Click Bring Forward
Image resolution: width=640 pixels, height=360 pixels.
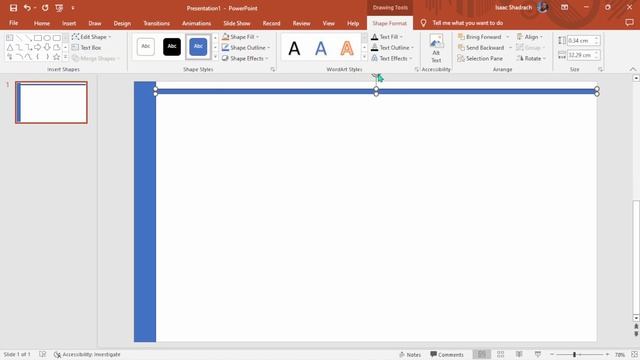tap(479, 37)
